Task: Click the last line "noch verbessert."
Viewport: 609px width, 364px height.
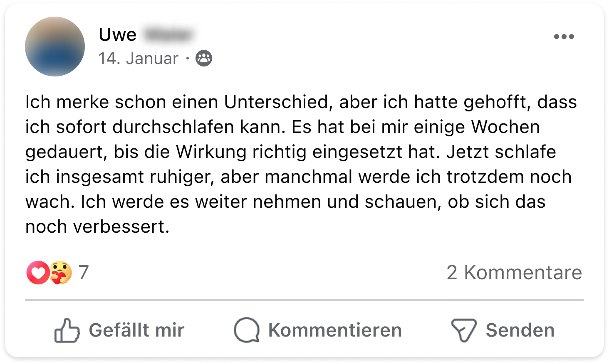Action: click(x=97, y=227)
